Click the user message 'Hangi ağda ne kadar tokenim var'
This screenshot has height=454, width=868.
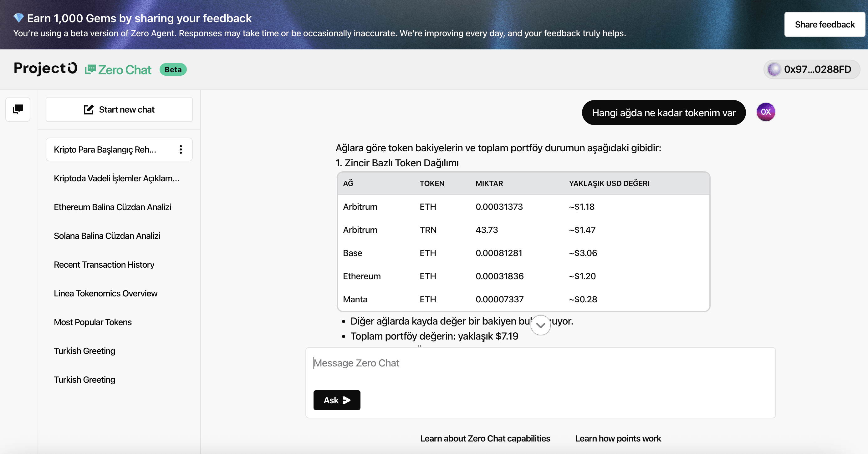pyautogui.click(x=663, y=113)
